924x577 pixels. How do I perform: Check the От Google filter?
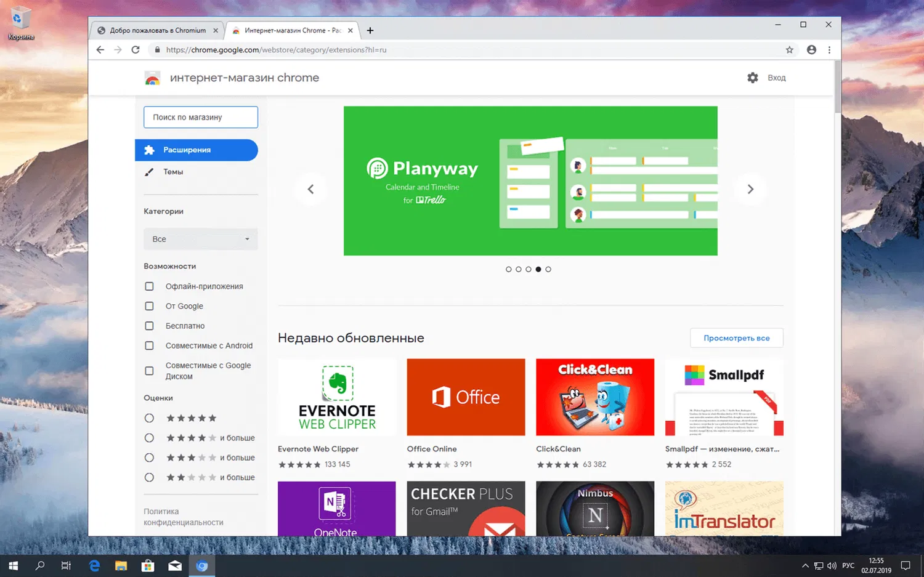coord(149,306)
